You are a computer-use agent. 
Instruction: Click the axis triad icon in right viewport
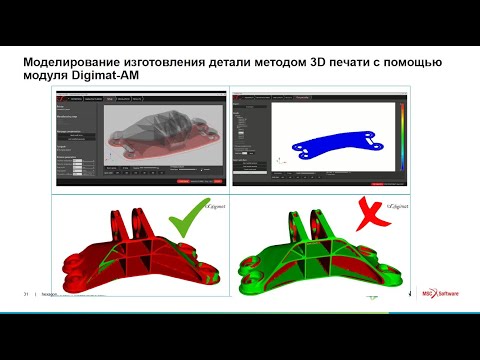tap(281, 161)
